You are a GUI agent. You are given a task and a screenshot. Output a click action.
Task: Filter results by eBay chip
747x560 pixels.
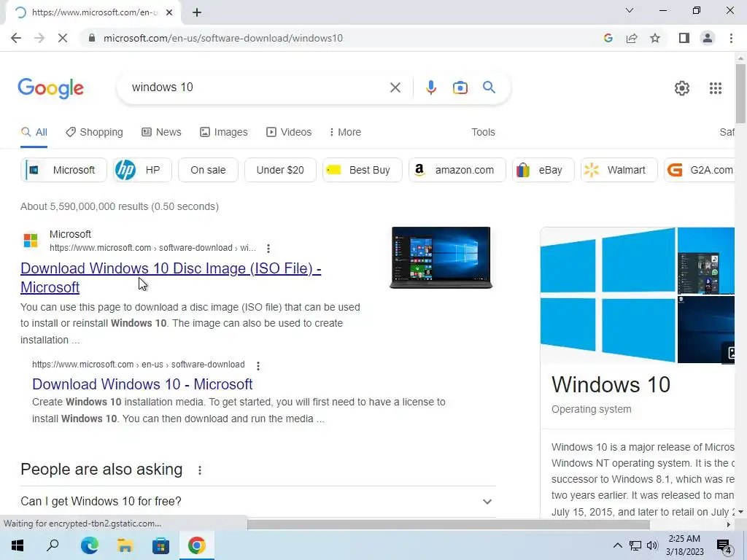pos(543,170)
